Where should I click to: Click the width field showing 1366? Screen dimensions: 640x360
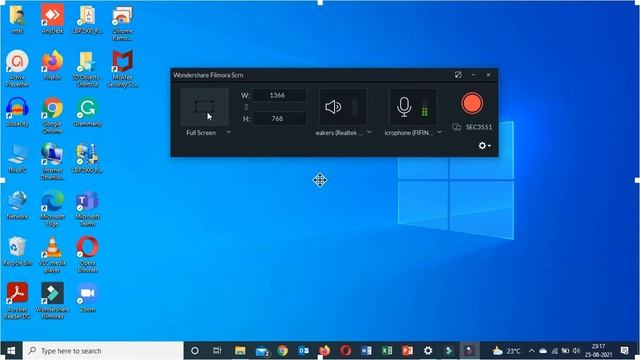pyautogui.click(x=279, y=95)
